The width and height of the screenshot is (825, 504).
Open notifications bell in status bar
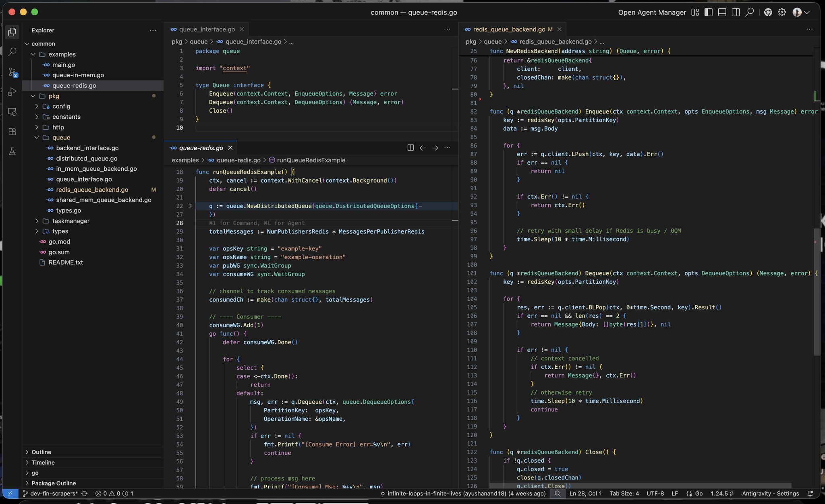810,494
